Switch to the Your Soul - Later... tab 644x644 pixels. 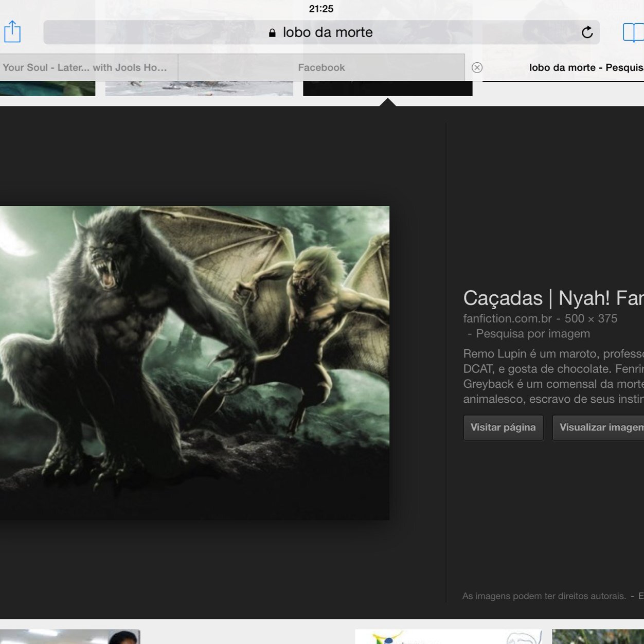pos(89,67)
